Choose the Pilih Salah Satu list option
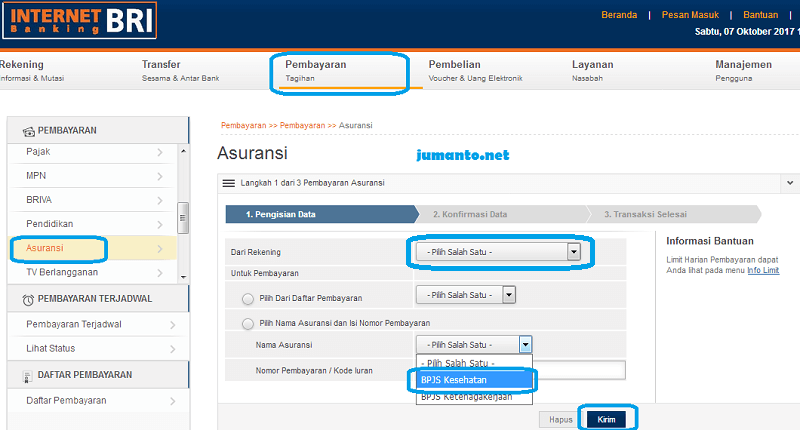Viewport: 800px width, 430px height. coord(474,364)
